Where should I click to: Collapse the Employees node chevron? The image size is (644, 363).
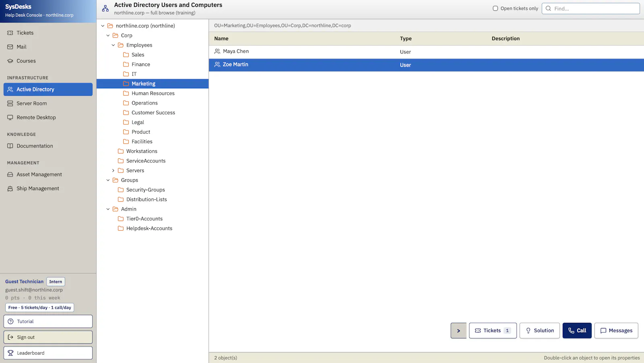113,45
